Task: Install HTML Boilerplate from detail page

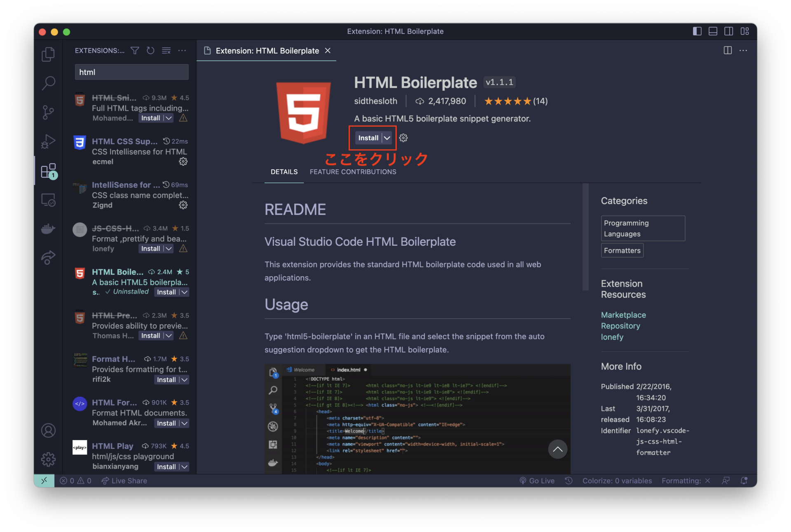Action: [x=368, y=138]
